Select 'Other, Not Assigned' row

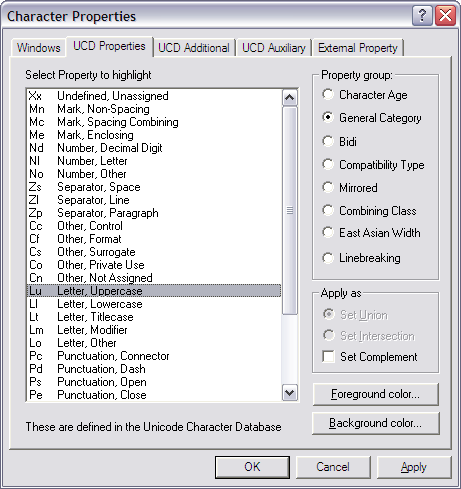[154, 278]
